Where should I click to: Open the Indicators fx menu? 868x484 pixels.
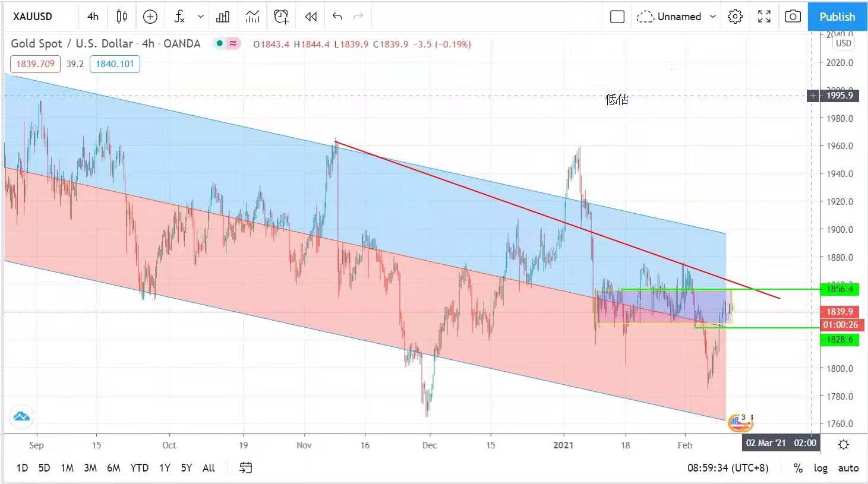pyautogui.click(x=179, y=17)
